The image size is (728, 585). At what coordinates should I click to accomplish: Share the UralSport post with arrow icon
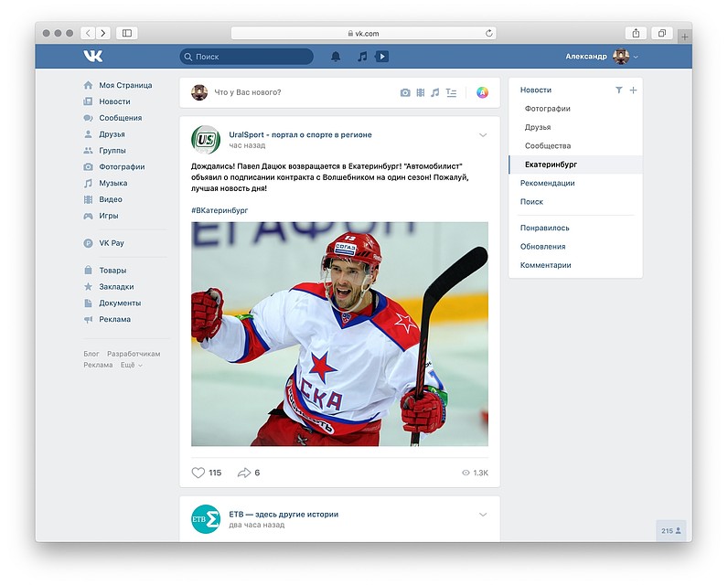[244, 473]
